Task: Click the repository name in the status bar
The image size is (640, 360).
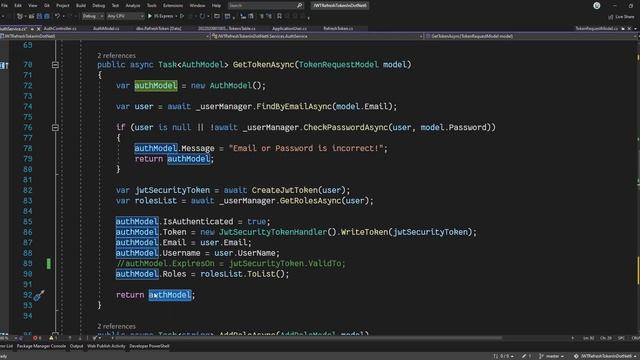Action: [605, 356]
